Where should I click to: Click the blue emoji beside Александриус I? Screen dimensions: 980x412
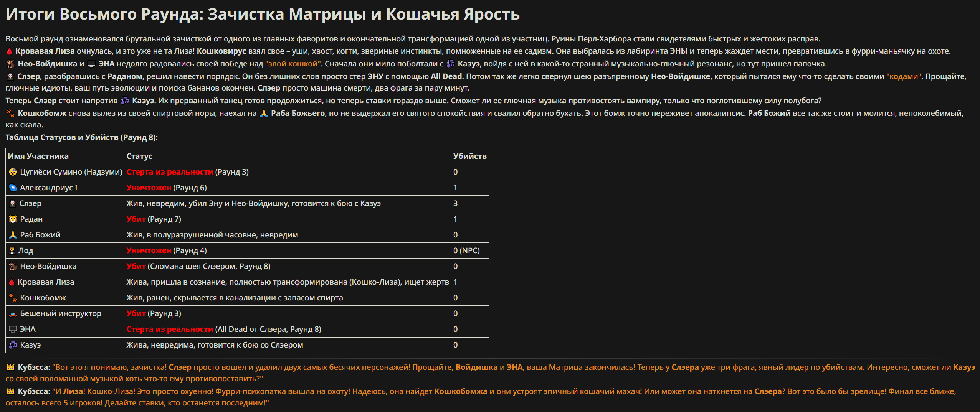13,188
